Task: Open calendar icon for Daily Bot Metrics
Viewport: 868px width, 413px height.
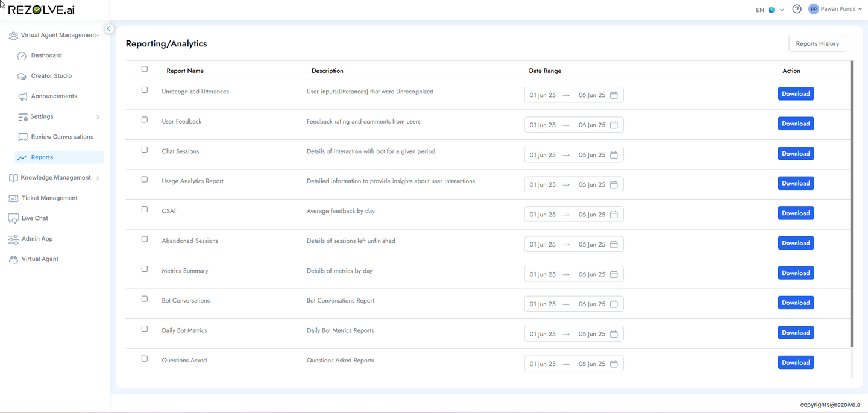Action: (614, 334)
